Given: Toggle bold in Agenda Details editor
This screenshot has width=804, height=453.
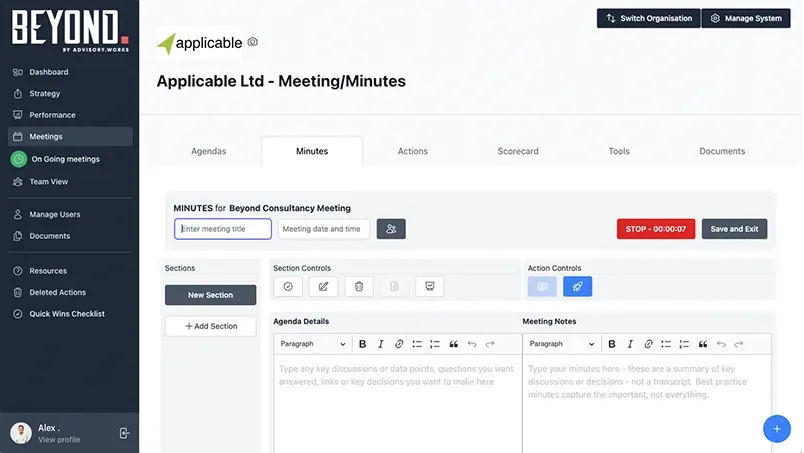Looking at the screenshot, I should 363,344.
